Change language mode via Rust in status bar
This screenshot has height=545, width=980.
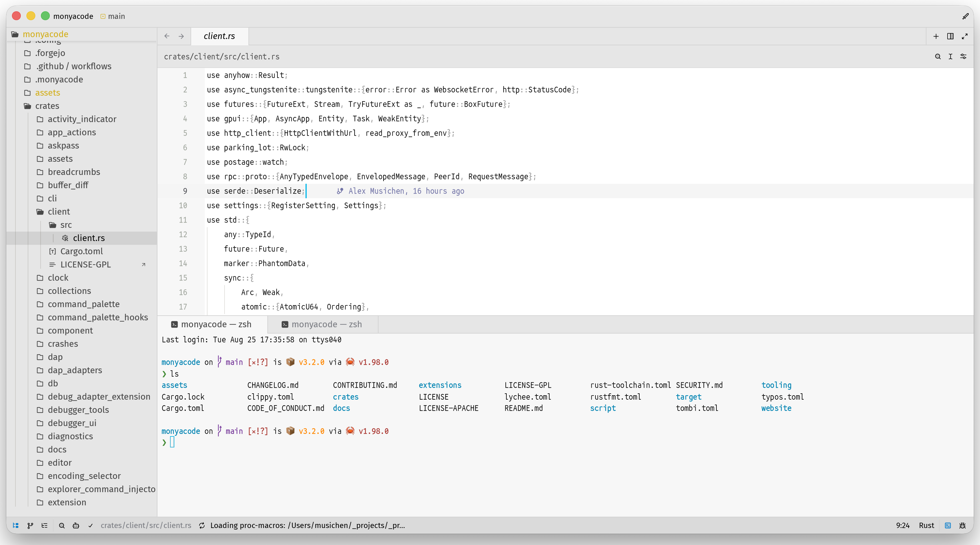click(926, 525)
